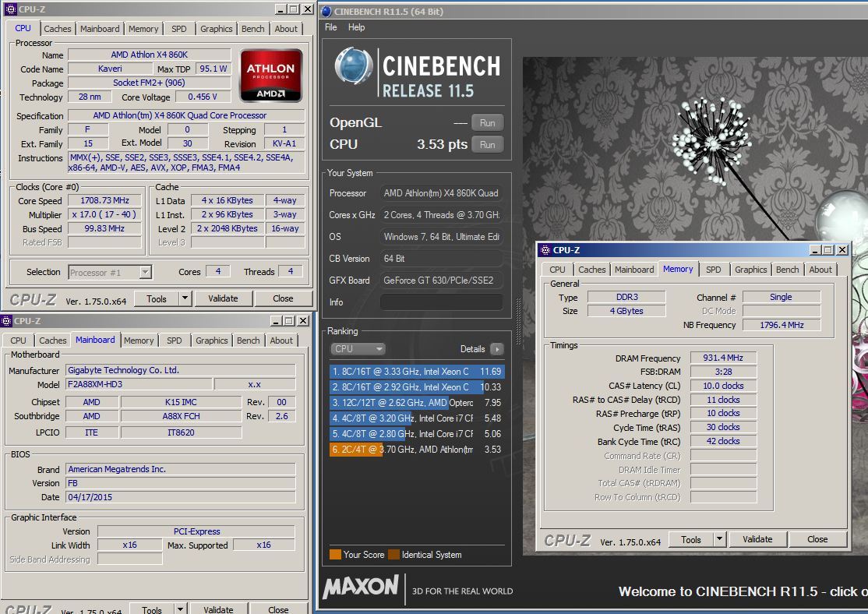Select ranking entry 4C/8T @ 3.20 GHz
This screenshot has height=614, width=868.
point(416,418)
